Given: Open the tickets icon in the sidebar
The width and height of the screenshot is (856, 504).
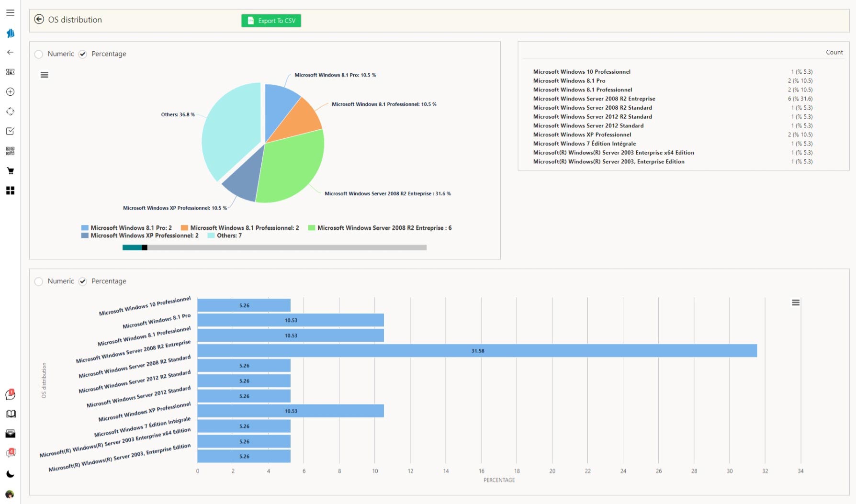Looking at the screenshot, I should tap(10, 72).
